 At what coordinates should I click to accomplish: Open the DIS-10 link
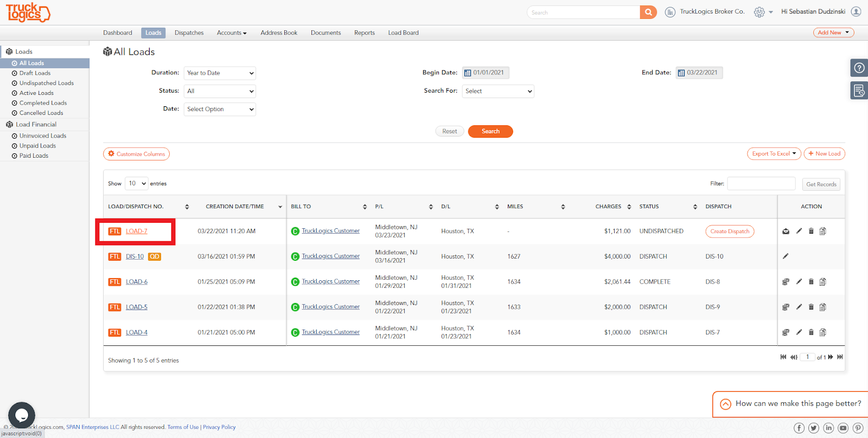135,256
